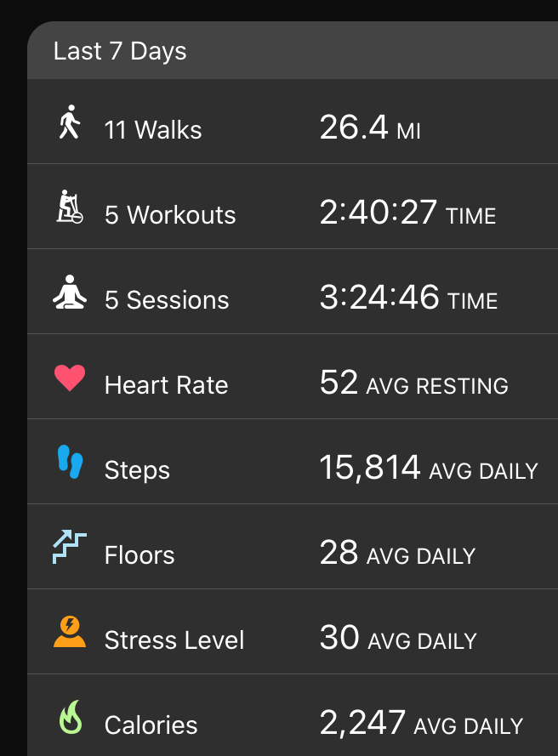The width and height of the screenshot is (558, 756).
Task: Click the meditation sessions icon
Action: [70, 292]
